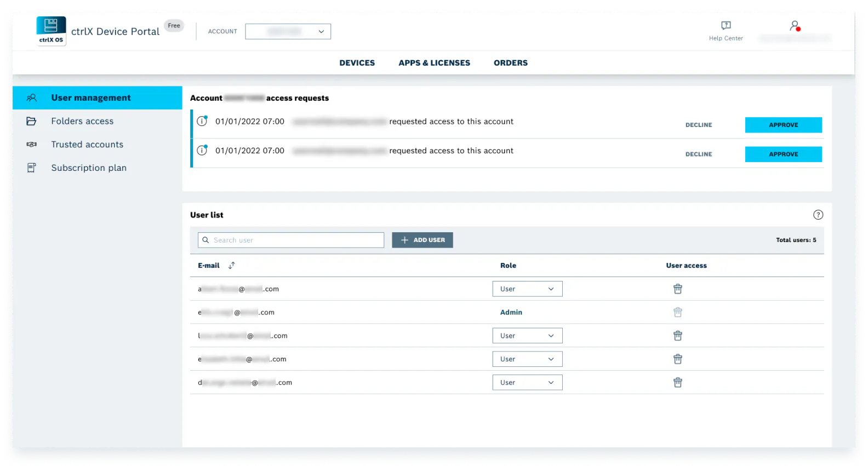Delete the user whose email starts with 'a'
The height and width of the screenshot is (466, 868).
pos(678,289)
